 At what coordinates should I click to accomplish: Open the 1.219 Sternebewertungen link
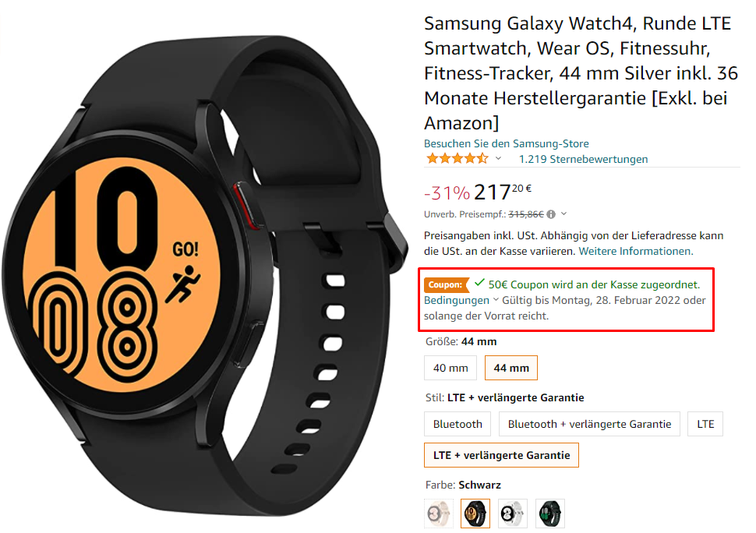[583, 159]
